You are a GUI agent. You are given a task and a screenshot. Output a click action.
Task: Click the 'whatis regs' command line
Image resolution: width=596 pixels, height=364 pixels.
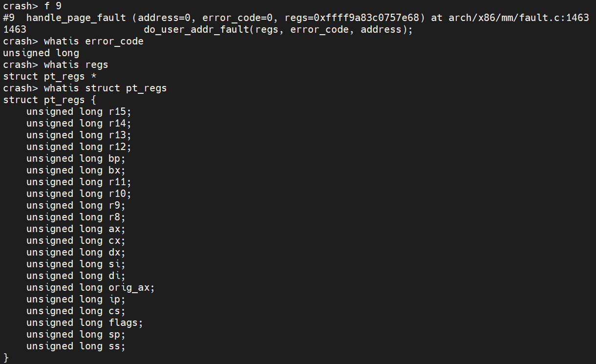76,65
